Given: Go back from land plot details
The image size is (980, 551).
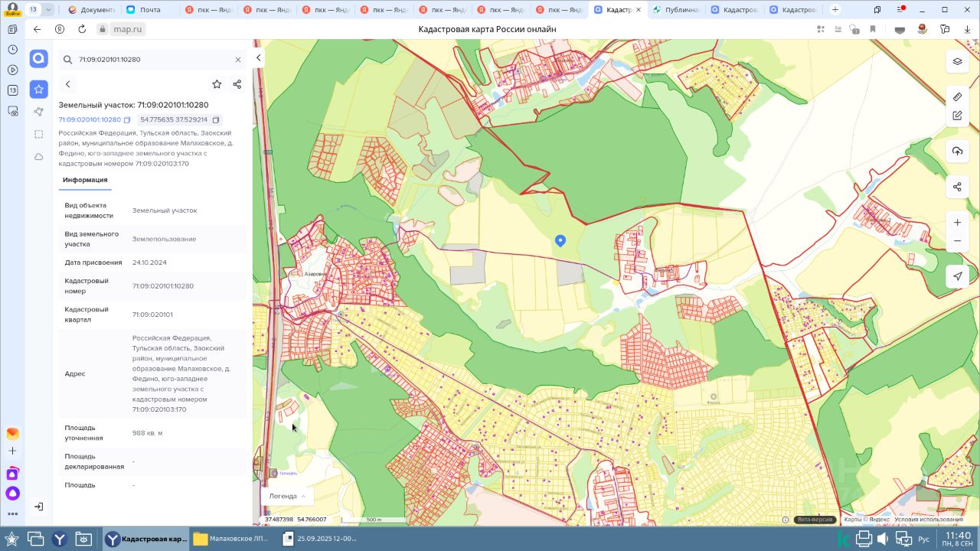Looking at the screenshot, I should click(67, 84).
